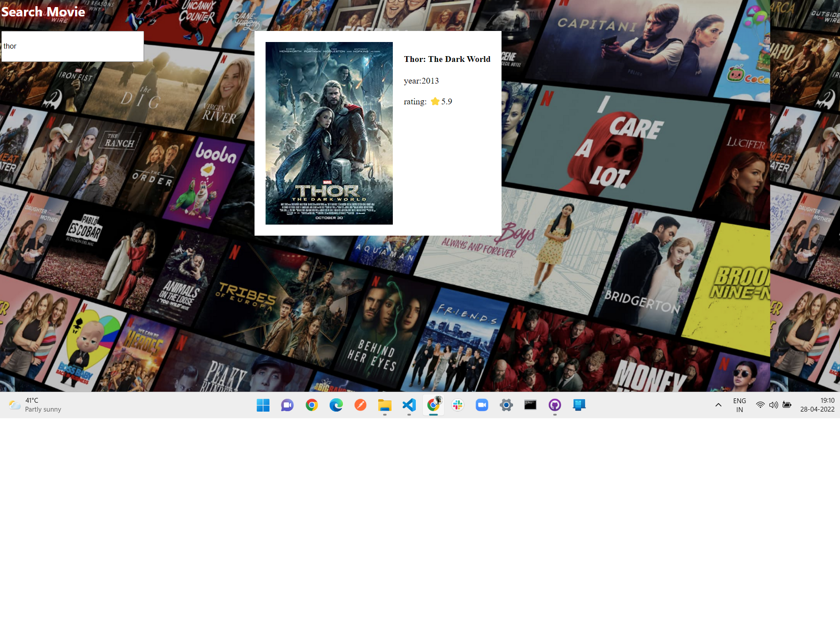The width and height of the screenshot is (840, 630).
Task: Open the Wi-Fi network icon
Action: [760, 405]
